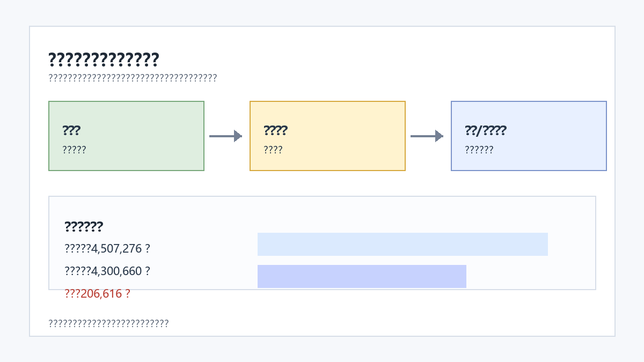This screenshot has width=644, height=362.
Task: Click the red text showing 206,616
Action: click(97, 294)
